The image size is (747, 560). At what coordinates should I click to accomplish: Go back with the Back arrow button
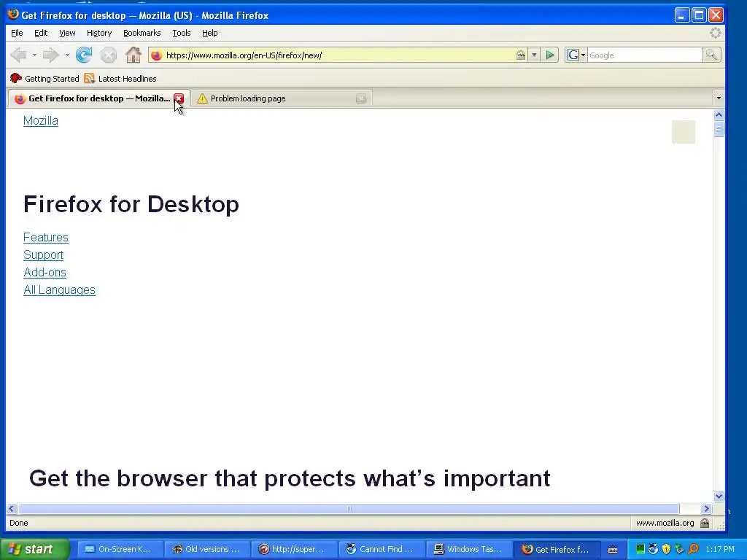[18, 55]
